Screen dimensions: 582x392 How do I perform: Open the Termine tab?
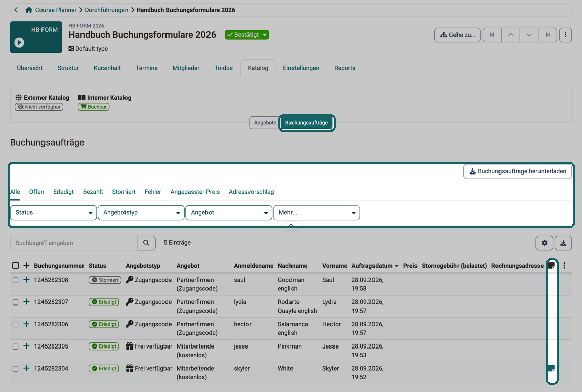click(x=147, y=68)
